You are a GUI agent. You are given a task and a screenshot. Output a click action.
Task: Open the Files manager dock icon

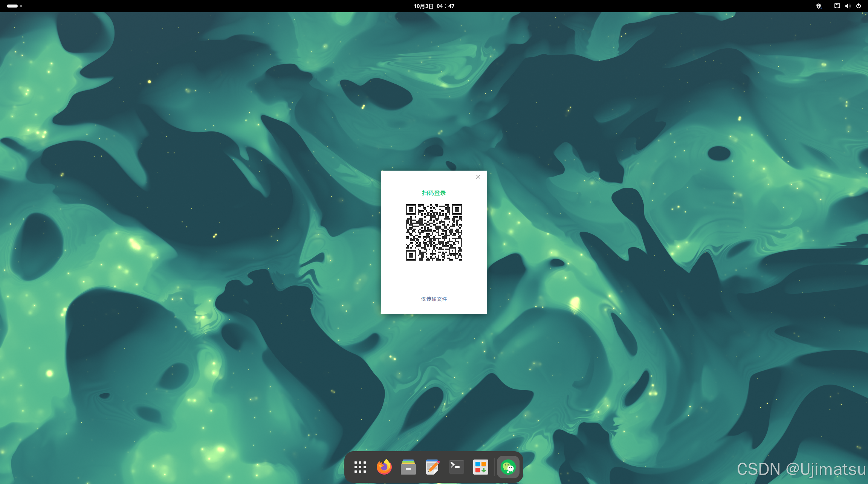408,467
